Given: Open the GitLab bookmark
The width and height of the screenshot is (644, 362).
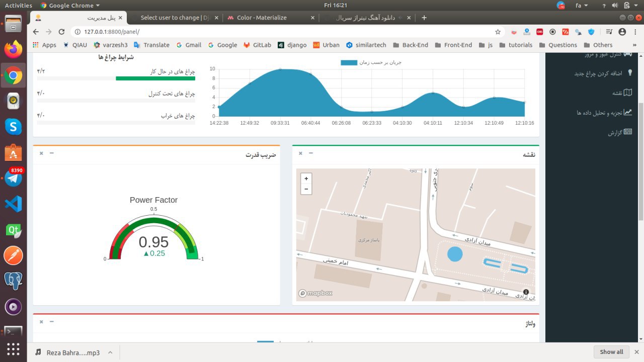Looking at the screenshot, I should point(257,45).
